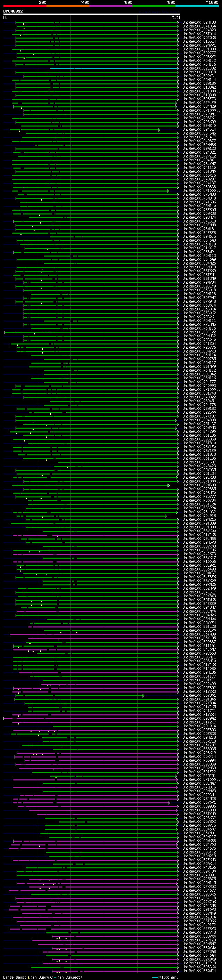222x980 pixels.
Task: Select the UniRef100_B3IWJ3 label
Action: click(x=199, y=455)
